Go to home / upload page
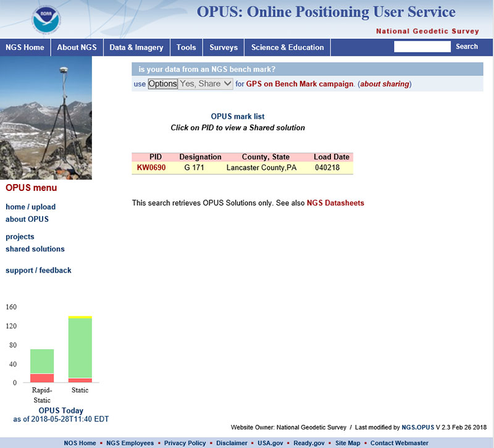The image size is (494, 448). [x=30, y=207]
